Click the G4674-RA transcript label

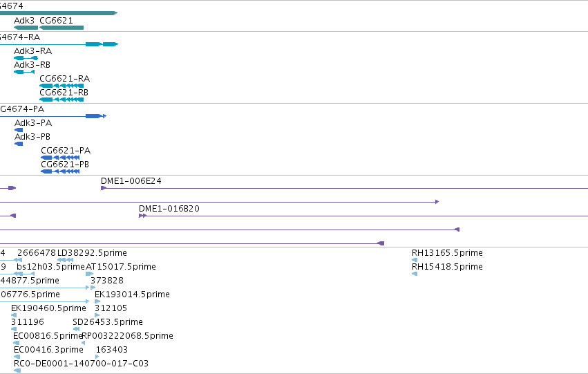[x=20, y=37]
